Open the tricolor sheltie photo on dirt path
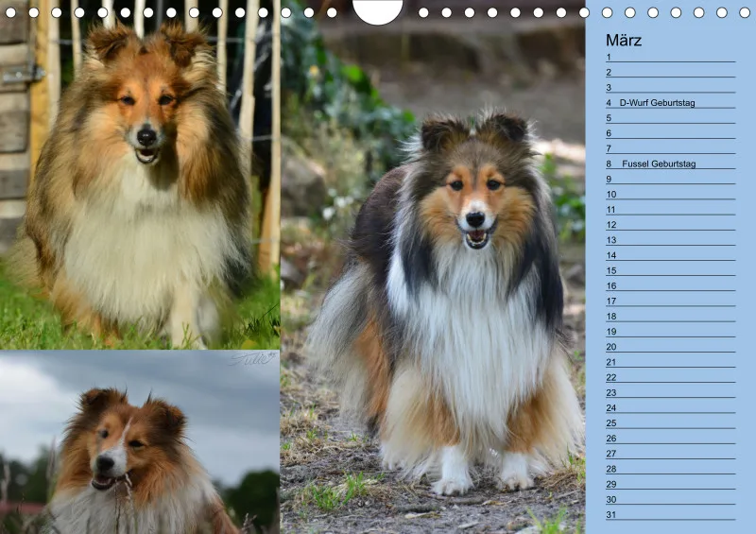The image size is (756, 534). tap(433, 267)
